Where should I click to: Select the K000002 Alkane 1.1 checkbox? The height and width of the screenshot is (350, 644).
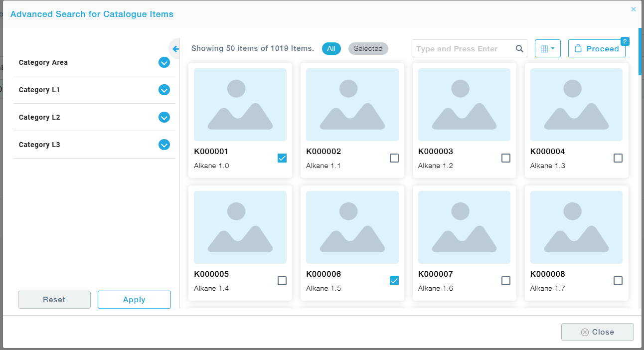(x=394, y=158)
